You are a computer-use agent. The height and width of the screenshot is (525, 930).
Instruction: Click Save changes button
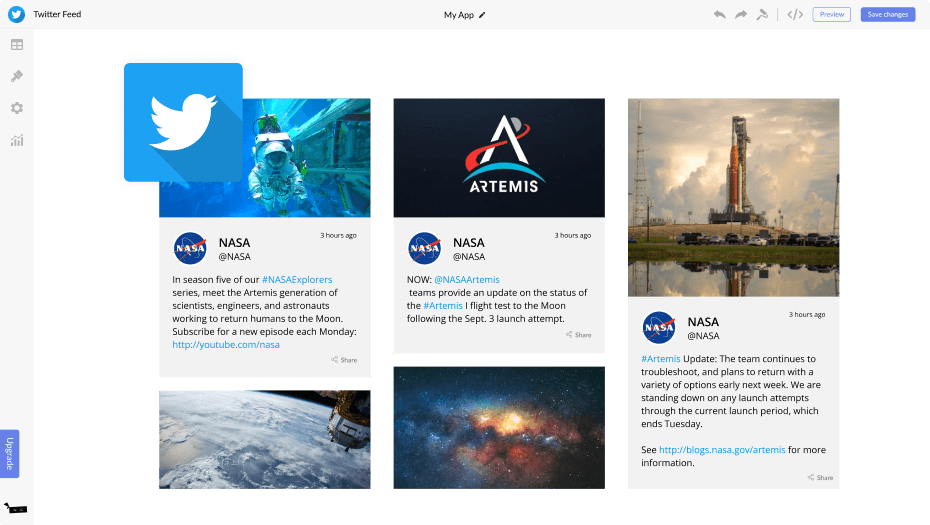[x=888, y=14]
